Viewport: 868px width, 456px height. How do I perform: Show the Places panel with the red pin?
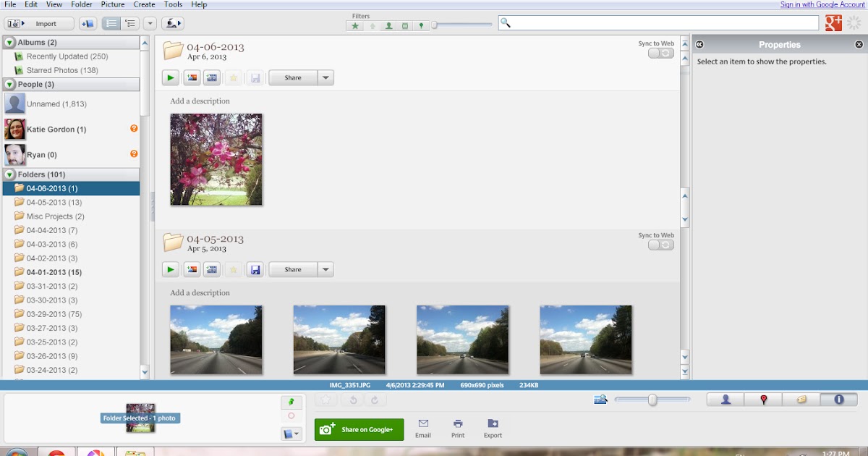[x=763, y=399]
